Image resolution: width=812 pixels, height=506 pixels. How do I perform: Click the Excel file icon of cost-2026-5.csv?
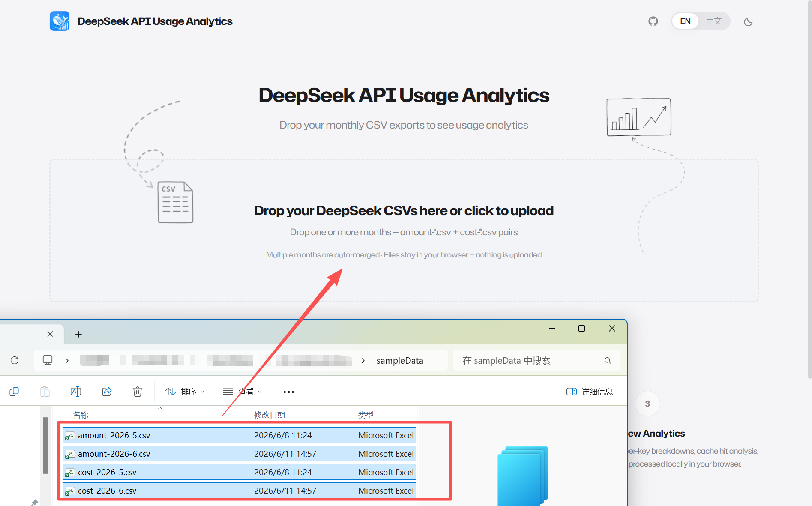[70, 473]
